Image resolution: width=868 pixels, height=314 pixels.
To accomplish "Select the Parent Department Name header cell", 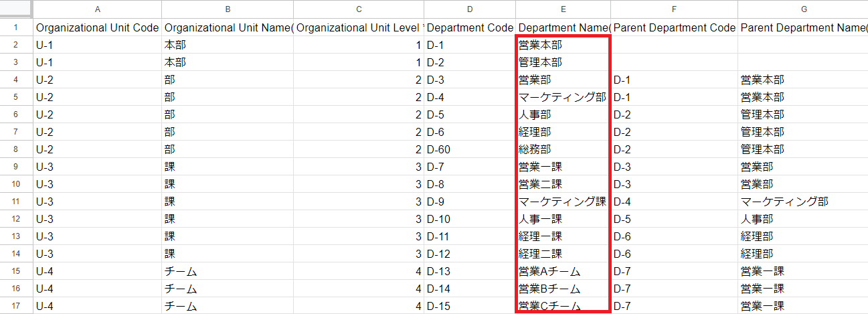I will click(802, 28).
